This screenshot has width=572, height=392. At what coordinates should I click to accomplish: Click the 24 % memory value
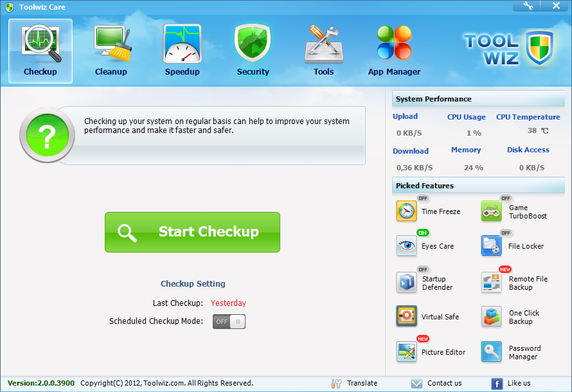[474, 168]
